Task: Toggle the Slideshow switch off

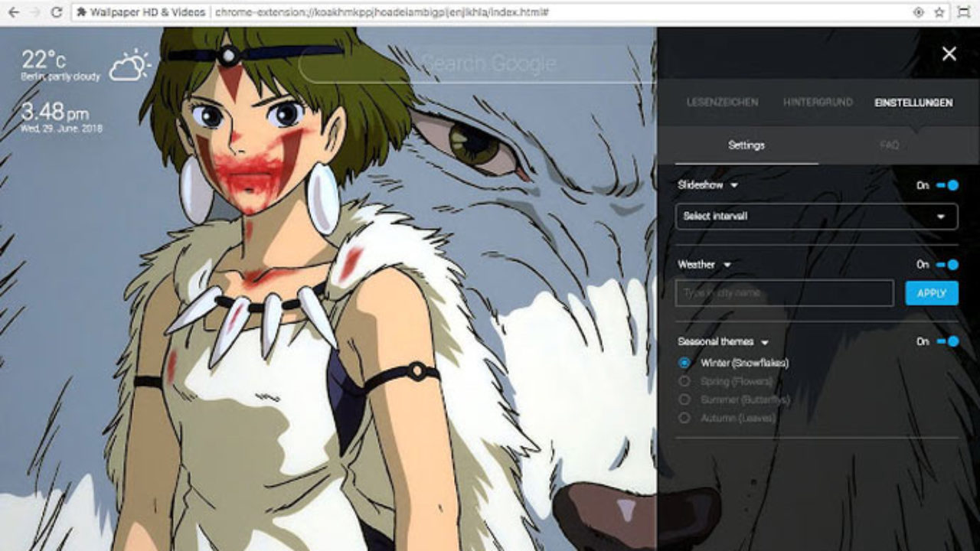Action: click(x=948, y=185)
